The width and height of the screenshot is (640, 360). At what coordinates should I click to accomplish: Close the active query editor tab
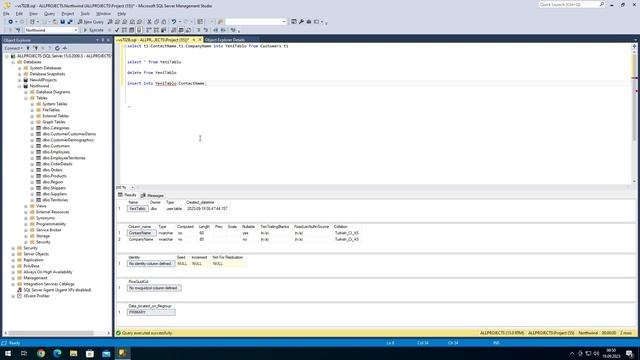200,40
